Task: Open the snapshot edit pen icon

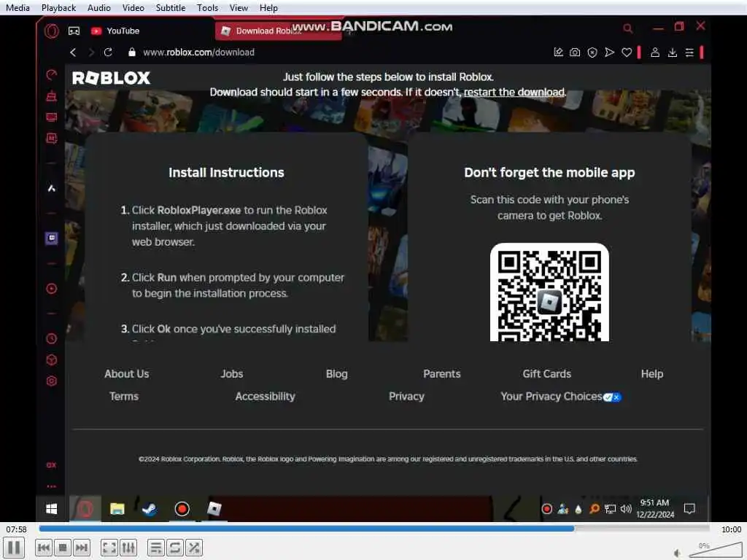Action: (558, 52)
